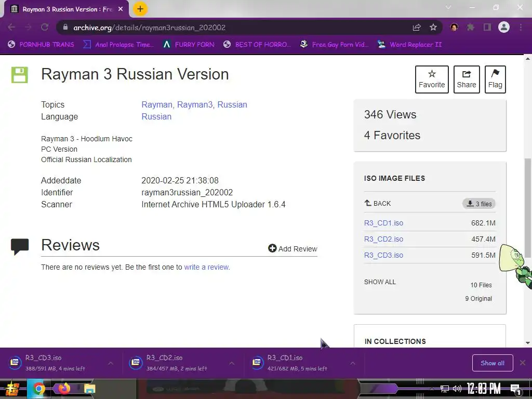This screenshot has width=532, height=399.
Task: Click the Reviews speech bubble icon
Action: click(20, 247)
